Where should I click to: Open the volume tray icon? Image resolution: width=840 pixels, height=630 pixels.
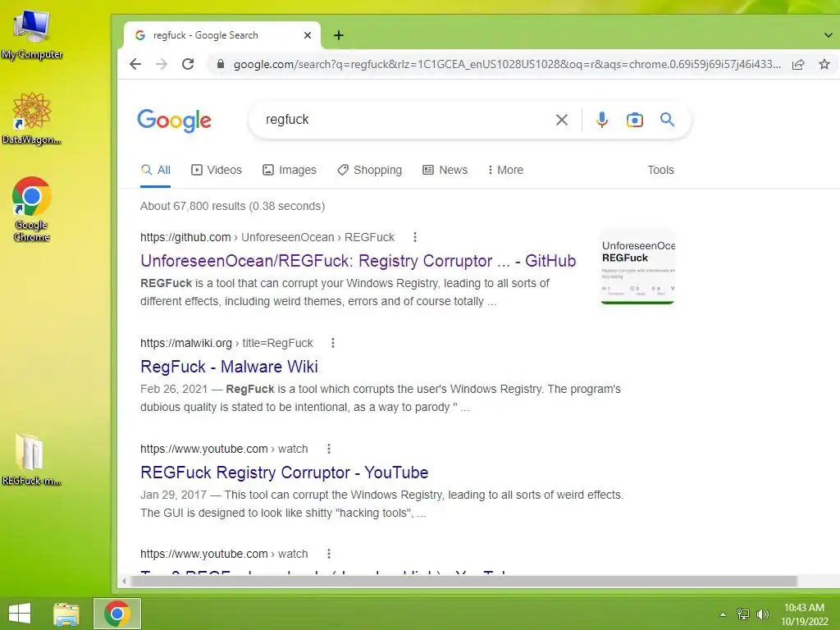[762, 614]
